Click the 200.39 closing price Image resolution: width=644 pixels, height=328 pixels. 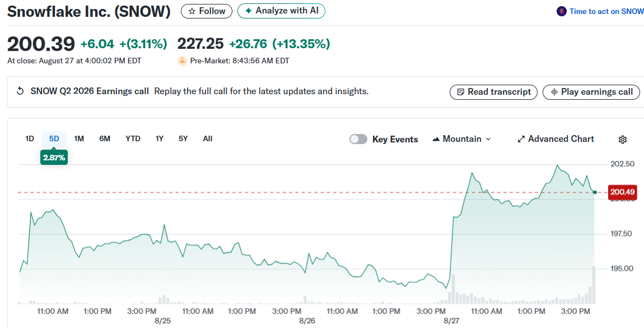click(41, 44)
